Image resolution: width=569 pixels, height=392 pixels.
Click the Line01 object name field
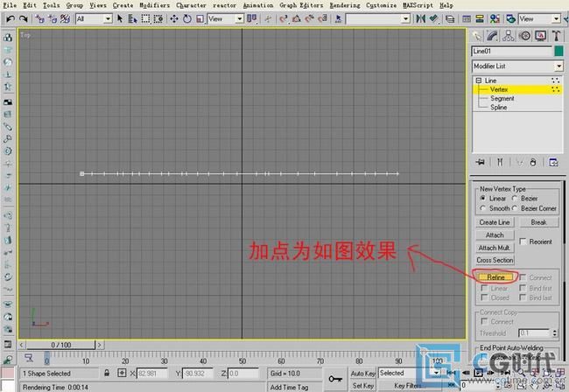coord(512,51)
